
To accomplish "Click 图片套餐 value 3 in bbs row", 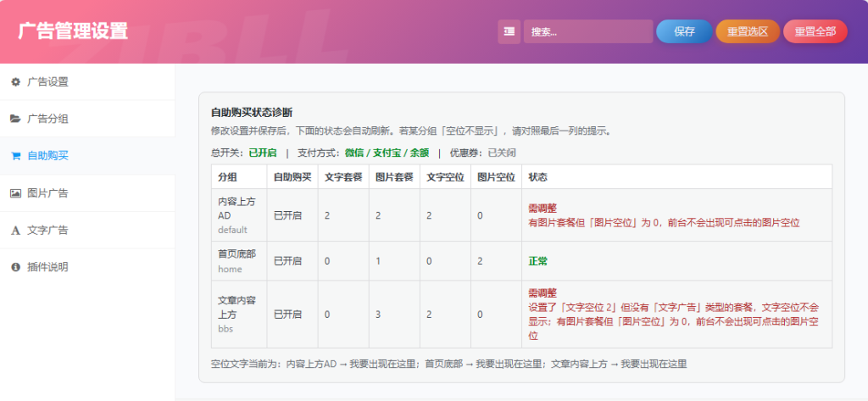I will point(378,315).
